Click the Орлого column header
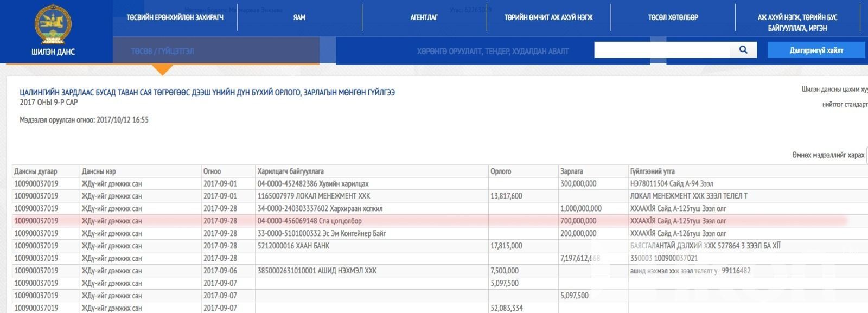Viewport: 868px width, 313px height. 501,171
